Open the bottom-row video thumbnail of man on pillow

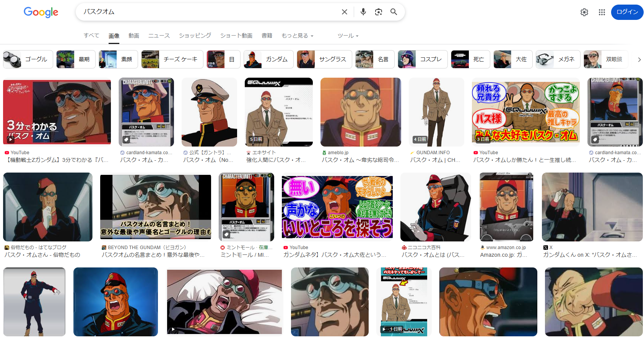click(224, 302)
